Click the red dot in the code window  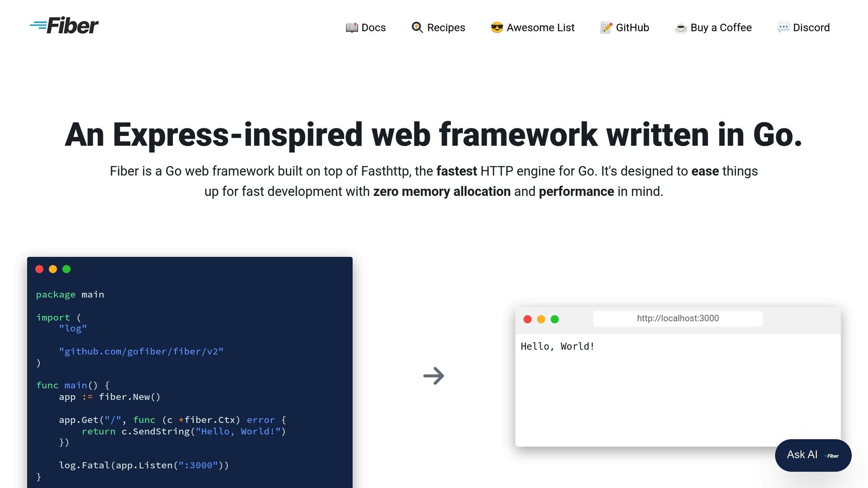(39, 269)
